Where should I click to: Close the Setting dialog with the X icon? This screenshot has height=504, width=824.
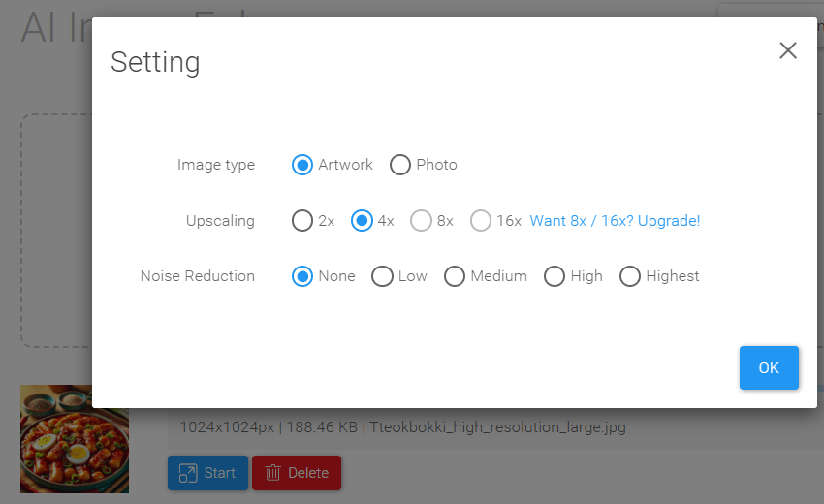tap(788, 50)
